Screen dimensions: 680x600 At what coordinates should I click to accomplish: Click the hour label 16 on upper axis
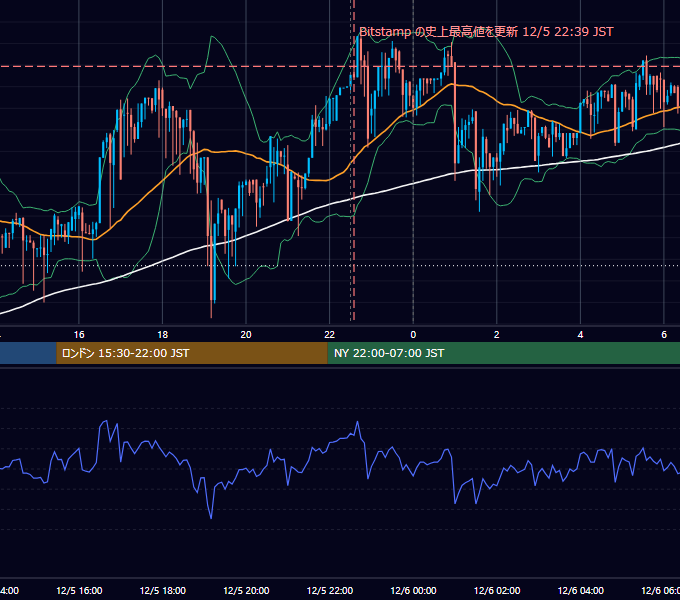click(x=79, y=335)
